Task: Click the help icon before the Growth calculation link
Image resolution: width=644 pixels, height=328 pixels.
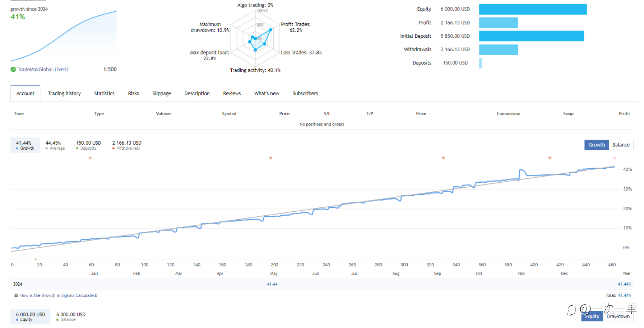Action: (16, 296)
